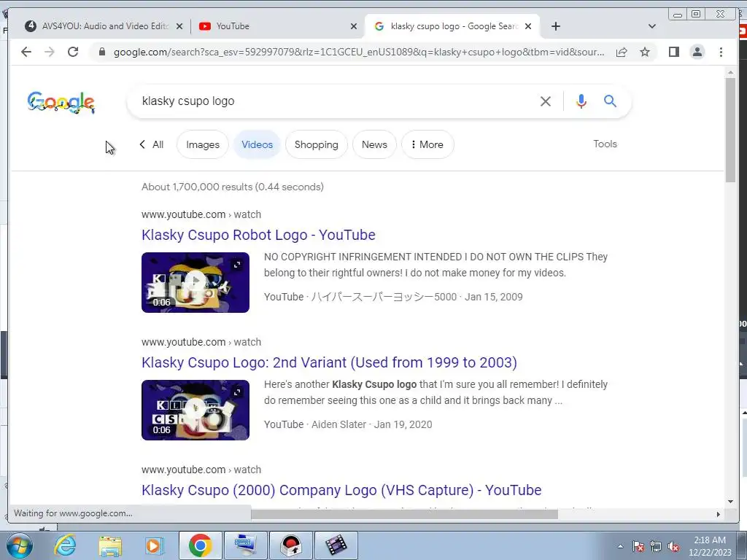This screenshot has width=747, height=560.
Task: Click the padlock site info icon
Action: 101,52
